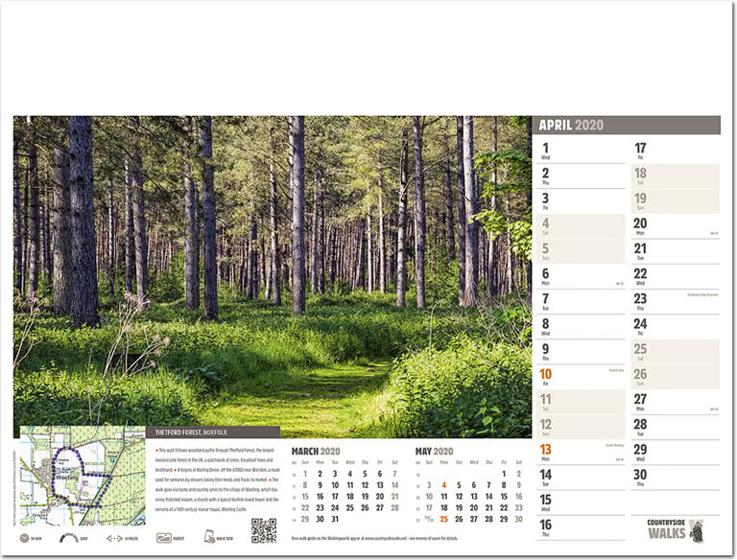Select April 9 Thu date cell
The height and width of the screenshot is (560, 737).
(x=581, y=352)
